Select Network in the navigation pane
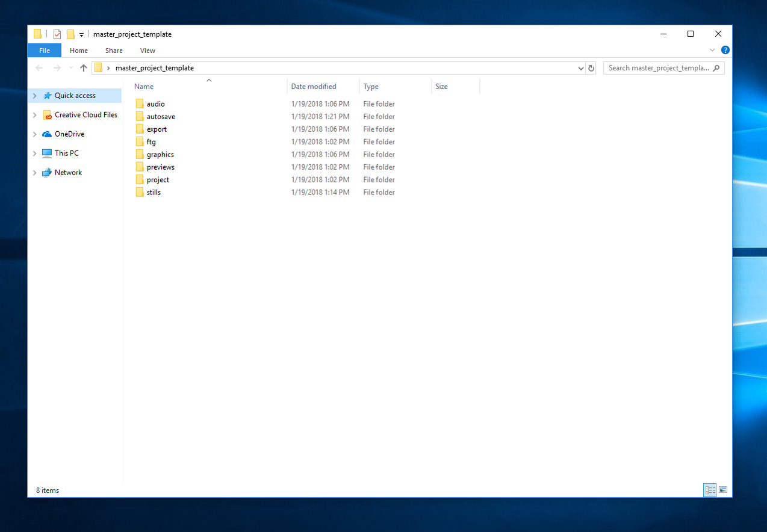The height and width of the screenshot is (532, 767). 69,173
